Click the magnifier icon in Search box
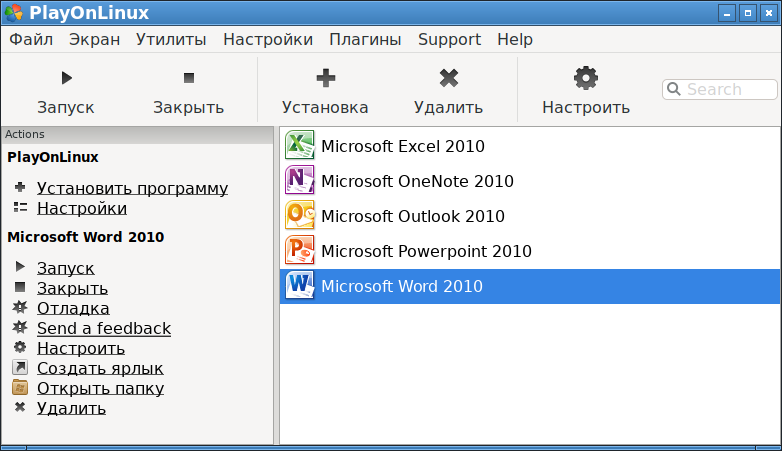 tap(674, 89)
